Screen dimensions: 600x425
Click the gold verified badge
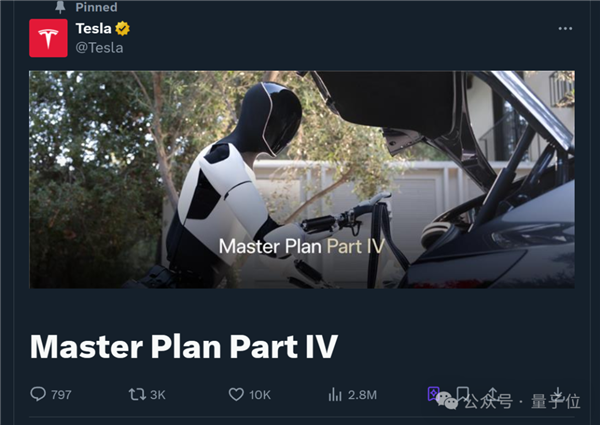[122, 29]
